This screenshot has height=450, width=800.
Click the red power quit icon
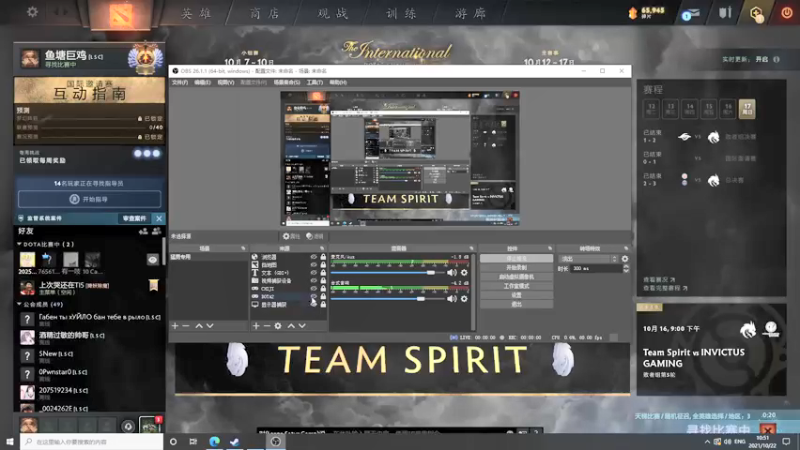coord(786,13)
